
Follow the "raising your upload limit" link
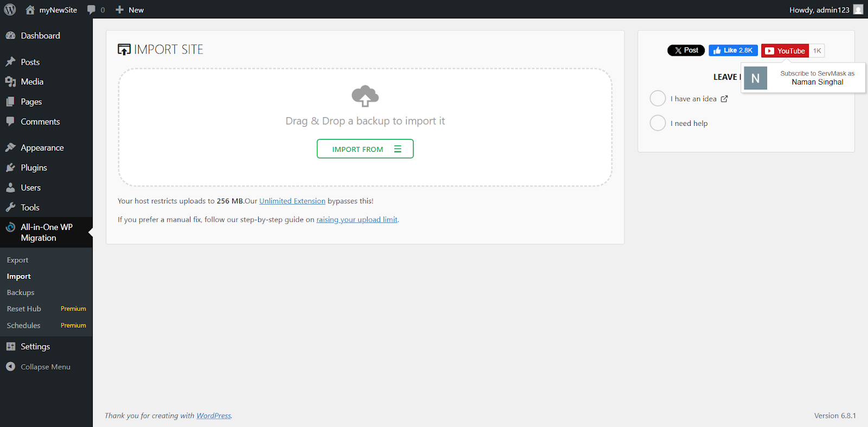(x=357, y=220)
